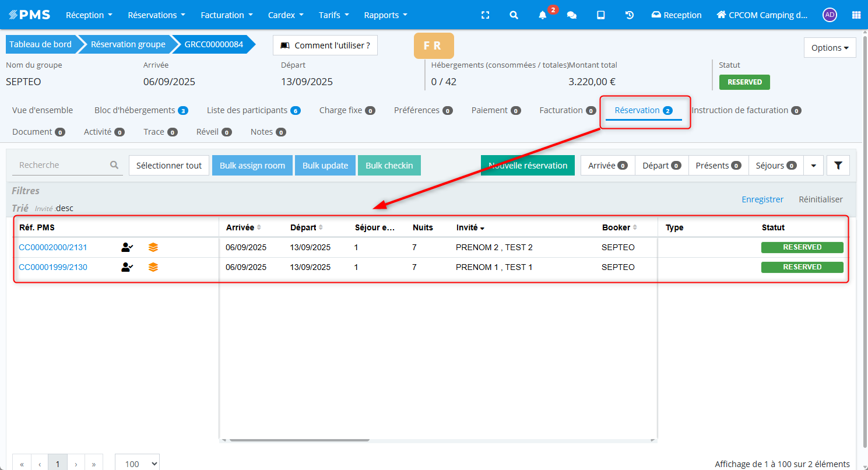Switch to Liste des participants tab

click(x=253, y=110)
